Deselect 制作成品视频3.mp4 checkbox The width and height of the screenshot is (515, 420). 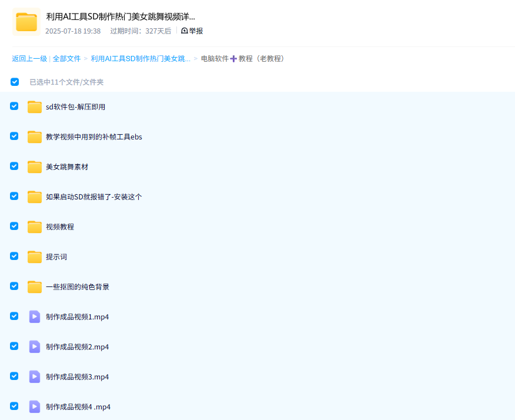(x=14, y=376)
